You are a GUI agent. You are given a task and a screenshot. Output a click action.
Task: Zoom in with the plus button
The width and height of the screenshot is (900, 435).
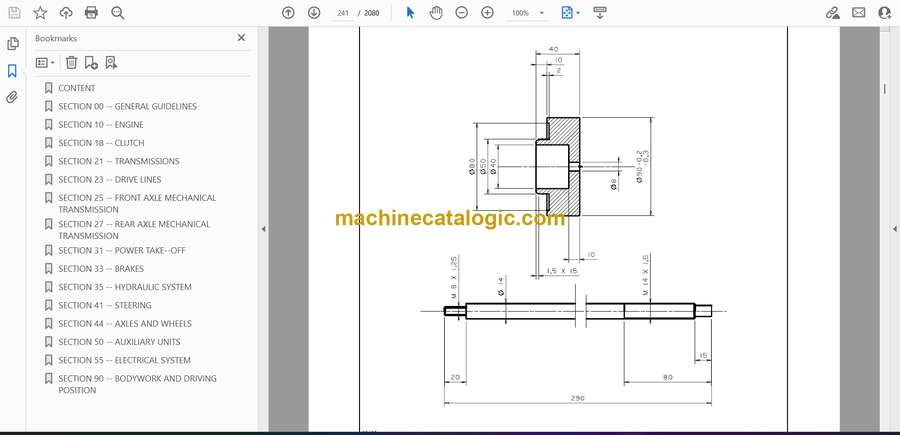487,13
